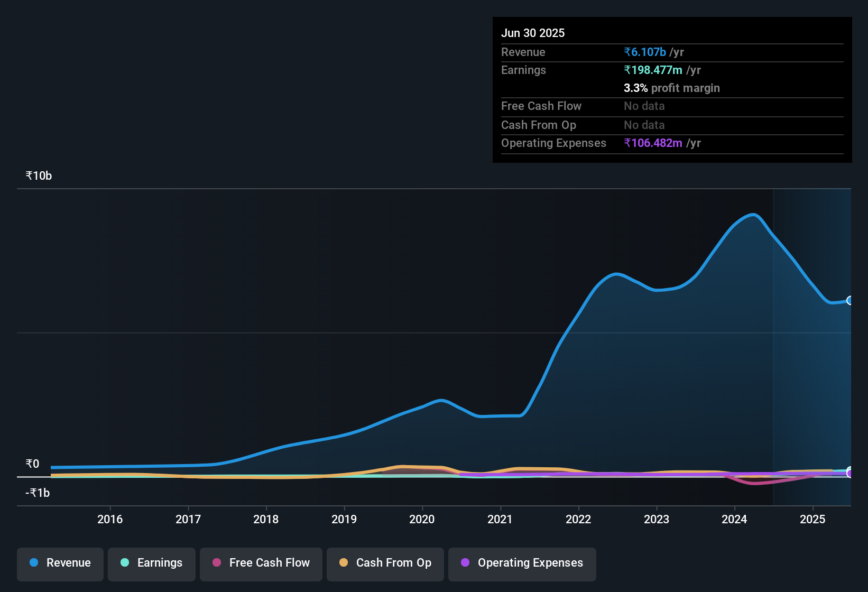This screenshot has width=868, height=592.
Task: Expand the Free Cash Flow legend entry
Action: [261, 563]
